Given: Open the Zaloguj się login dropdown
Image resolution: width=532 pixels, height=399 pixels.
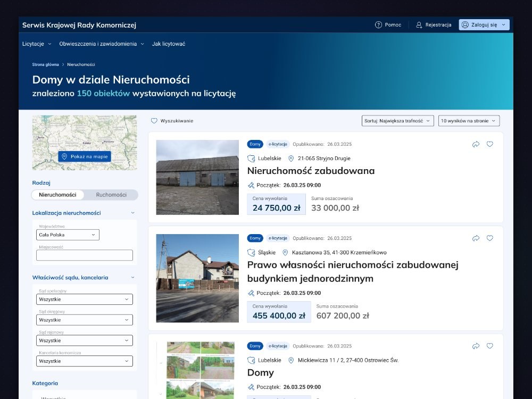Looking at the screenshot, I should 484,25.
